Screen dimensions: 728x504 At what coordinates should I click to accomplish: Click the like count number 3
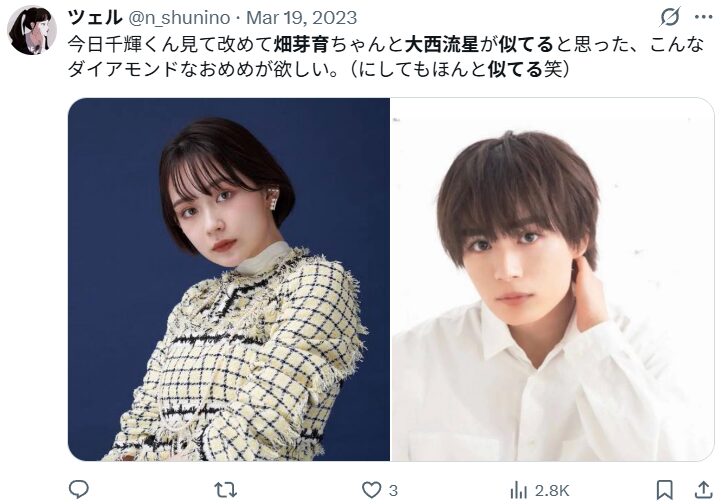393,491
